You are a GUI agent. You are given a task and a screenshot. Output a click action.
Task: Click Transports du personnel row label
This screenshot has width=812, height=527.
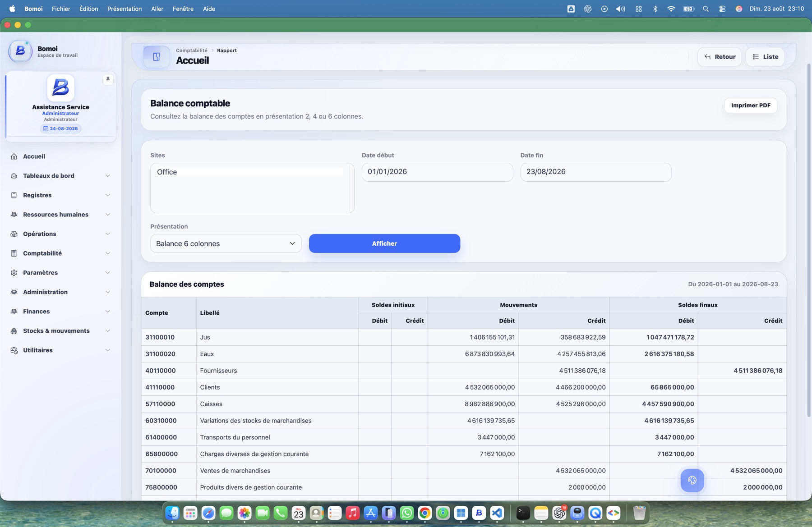coord(235,437)
